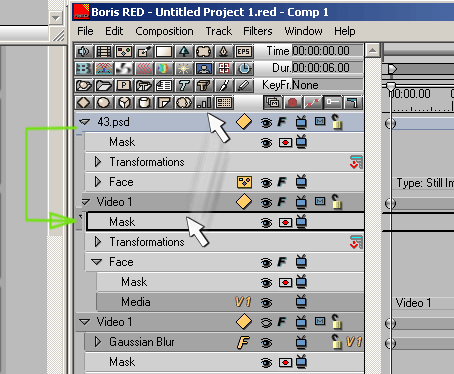Viewport: 454px width, 374px height.
Task: Click the red record keyframe button
Action: tap(293, 102)
